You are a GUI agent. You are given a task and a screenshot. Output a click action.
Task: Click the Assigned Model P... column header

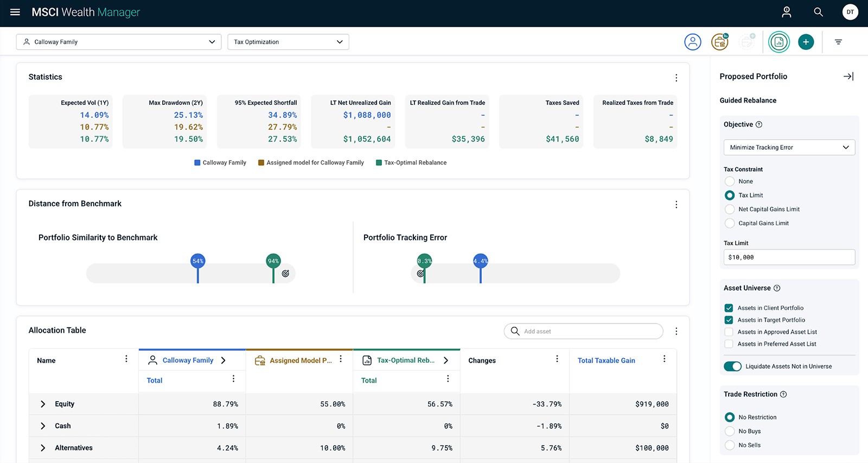[x=301, y=360]
